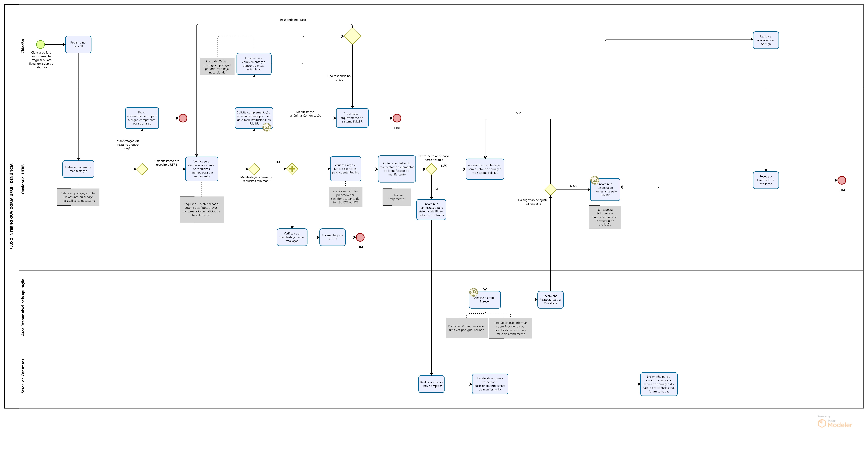Click the Realiza apuração Junto à empresa task
This screenshot has width=868, height=450.
pos(431,384)
